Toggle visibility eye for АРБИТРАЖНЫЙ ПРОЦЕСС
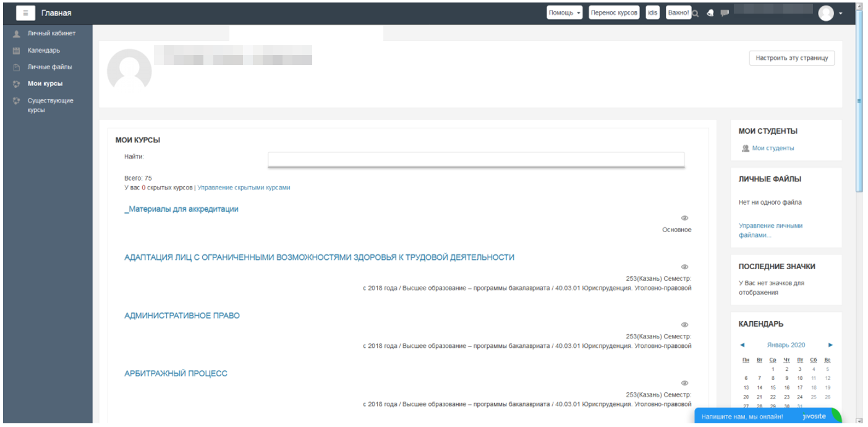868x427 pixels. [x=685, y=383]
